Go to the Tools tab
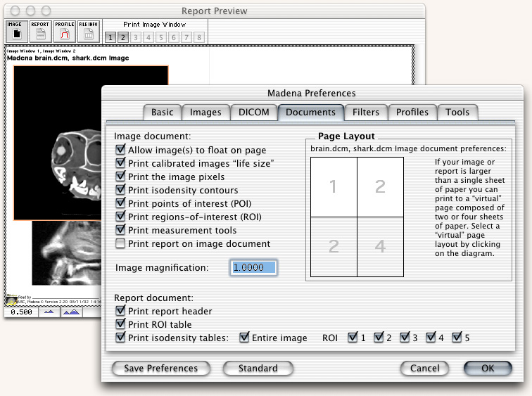This screenshot has height=396, width=532. (x=457, y=112)
